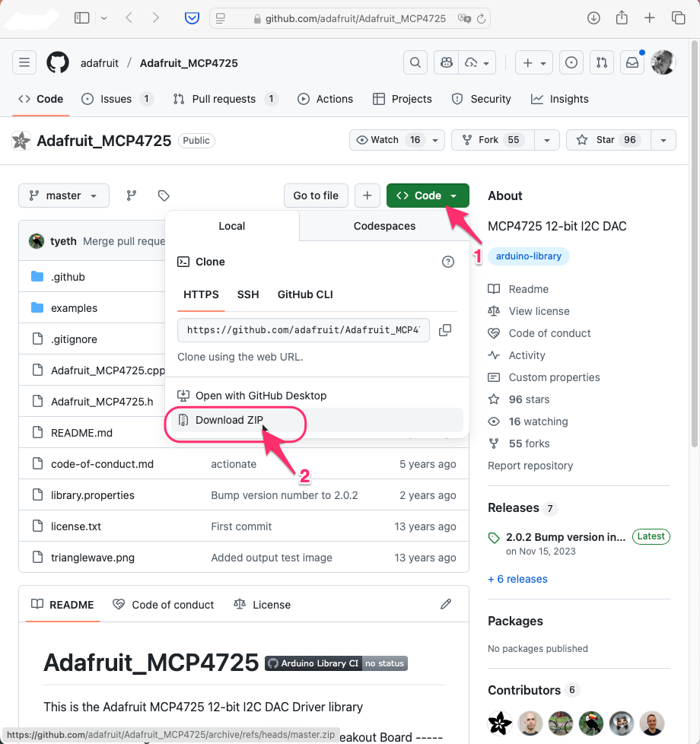The width and height of the screenshot is (700, 744).
Task: Show the Safari tab overview
Action: tap(678, 18)
